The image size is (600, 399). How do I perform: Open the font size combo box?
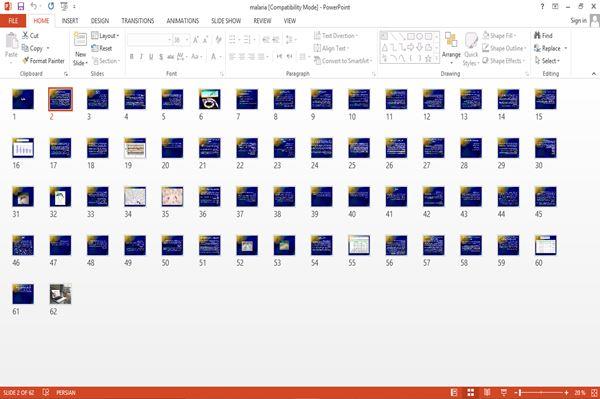[181, 40]
